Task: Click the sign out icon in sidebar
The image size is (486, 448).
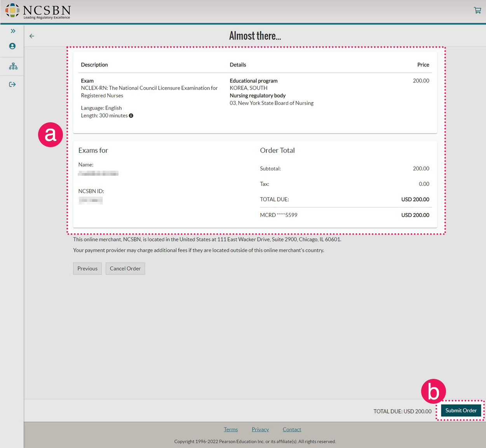Action: 12,85
